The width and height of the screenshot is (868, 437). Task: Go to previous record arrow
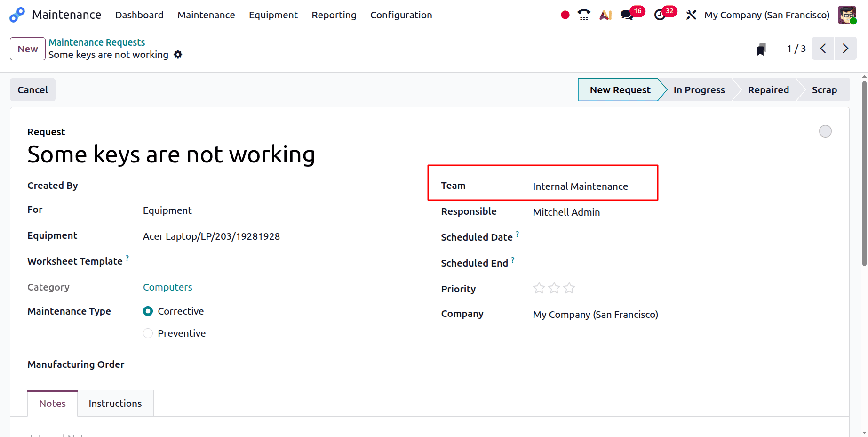pyautogui.click(x=823, y=49)
